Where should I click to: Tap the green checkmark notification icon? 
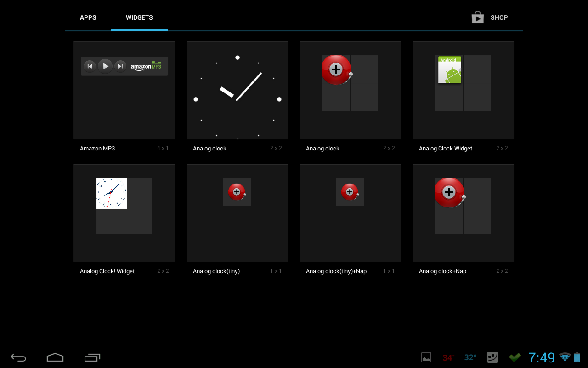pos(514,357)
